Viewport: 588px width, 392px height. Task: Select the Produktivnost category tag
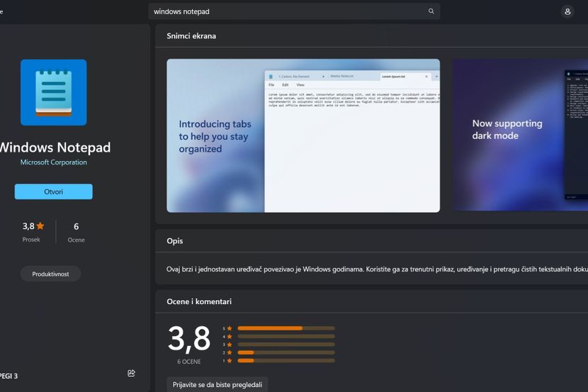tap(50, 274)
